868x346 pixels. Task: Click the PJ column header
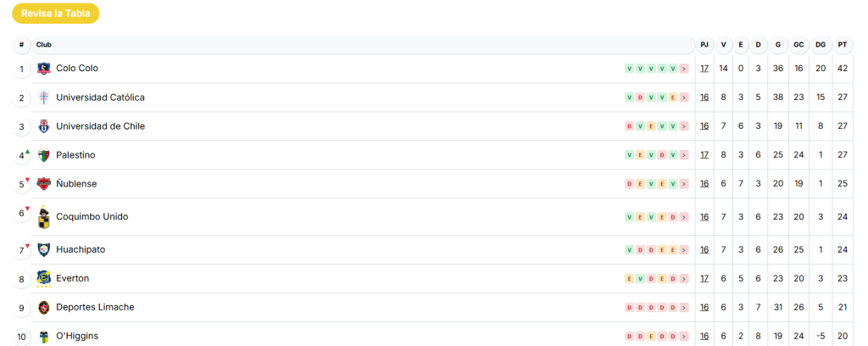click(x=704, y=45)
